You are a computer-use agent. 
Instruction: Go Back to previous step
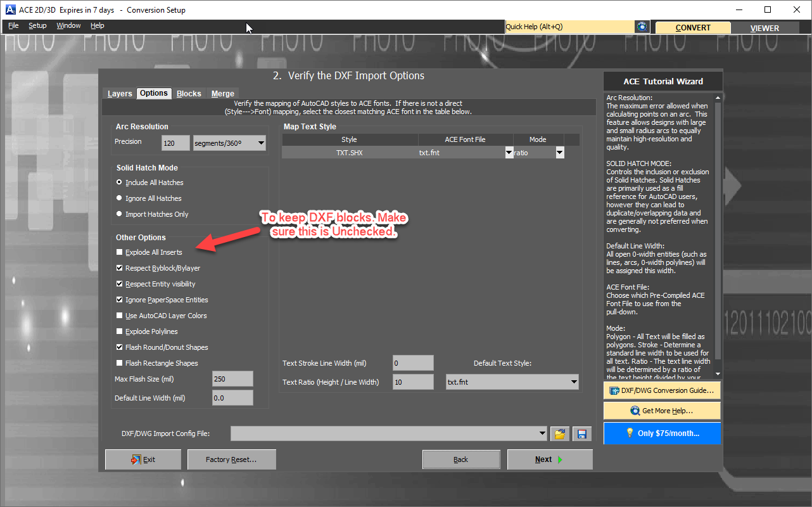pos(461,459)
